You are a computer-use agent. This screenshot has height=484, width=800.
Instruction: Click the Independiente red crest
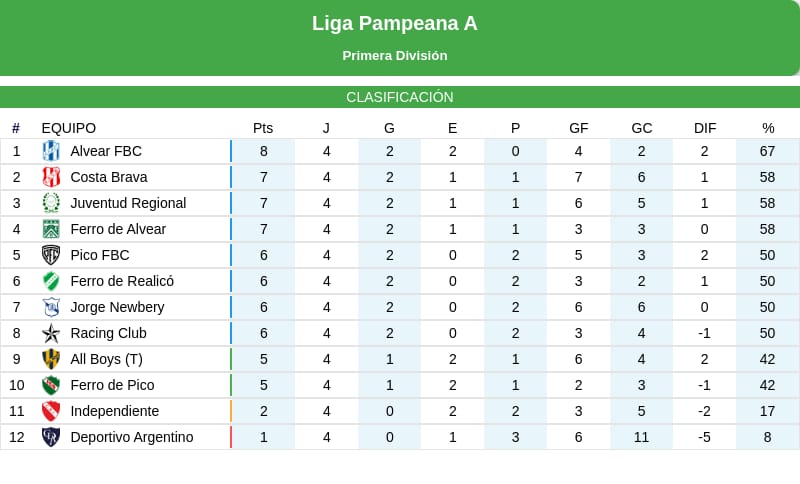[51, 411]
